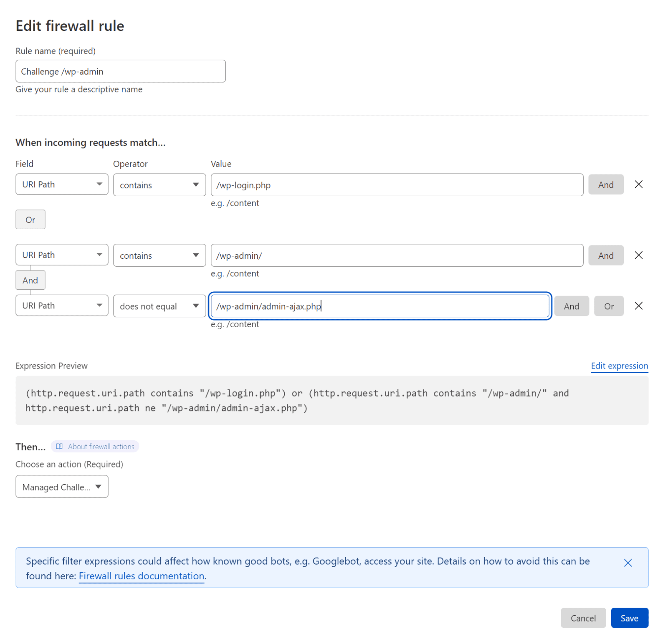Open the Firewall rules documentation link
Image resolution: width=668 pixels, height=644 pixels.
point(141,576)
